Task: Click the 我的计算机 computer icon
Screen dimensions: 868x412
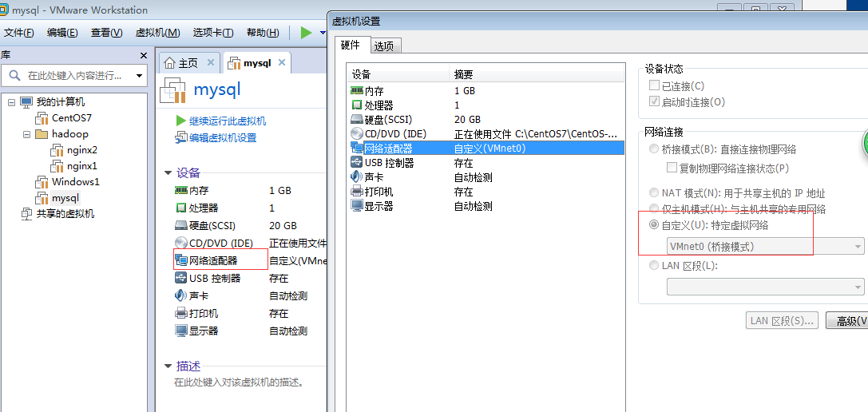Action: (26, 102)
